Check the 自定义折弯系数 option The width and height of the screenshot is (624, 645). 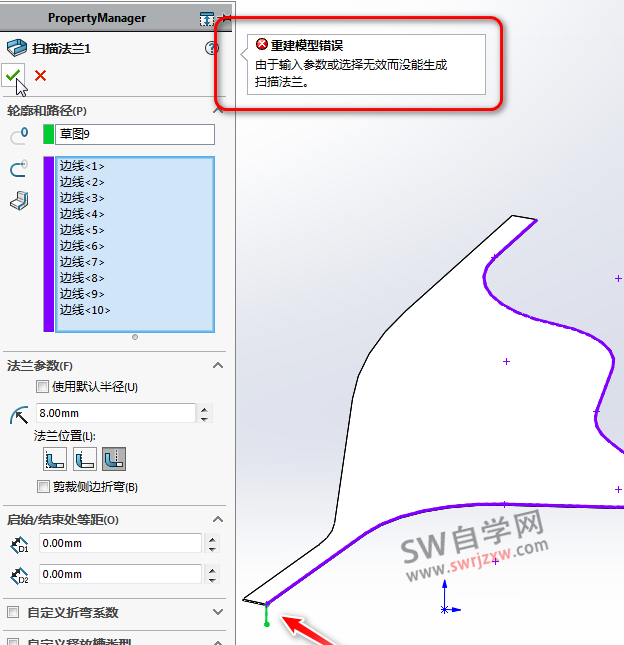click(13, 612)
